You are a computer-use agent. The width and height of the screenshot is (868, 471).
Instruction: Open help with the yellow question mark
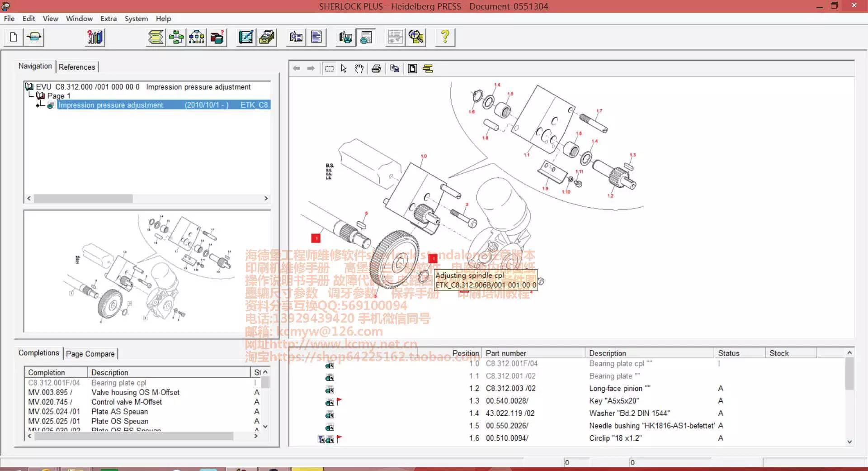coord(445,37)
